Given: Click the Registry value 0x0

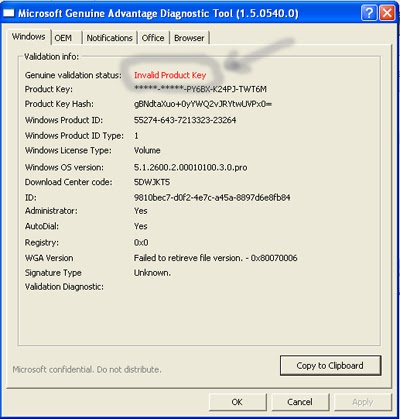Looking at the screenshot, I should click(141, 242).
